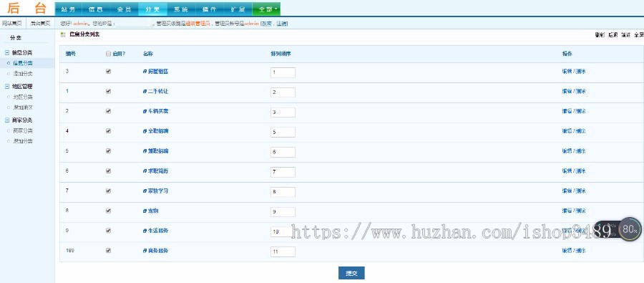Uncheck enabled box for row 生活服务
Viewport: 644px width, 283px height.
point(109,231)
